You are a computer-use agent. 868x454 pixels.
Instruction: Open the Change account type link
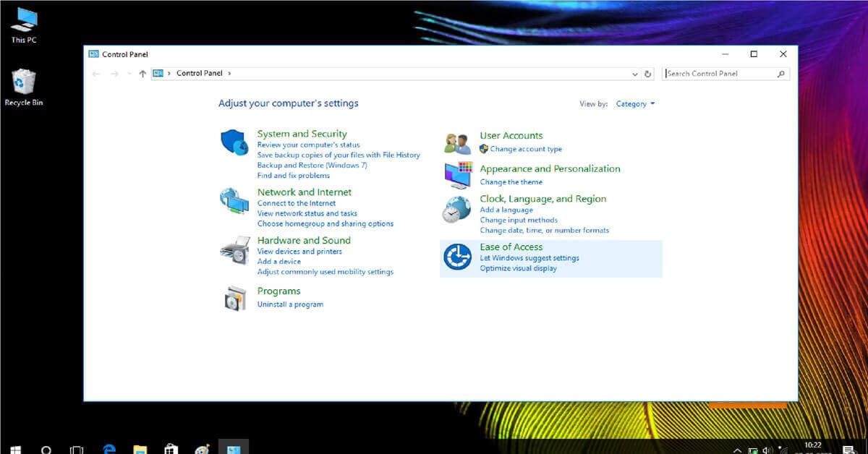pyautogui.click(x=526, y=149)
